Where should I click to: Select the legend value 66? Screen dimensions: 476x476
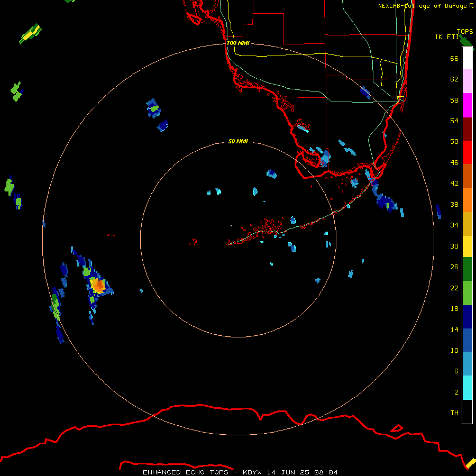454,58
